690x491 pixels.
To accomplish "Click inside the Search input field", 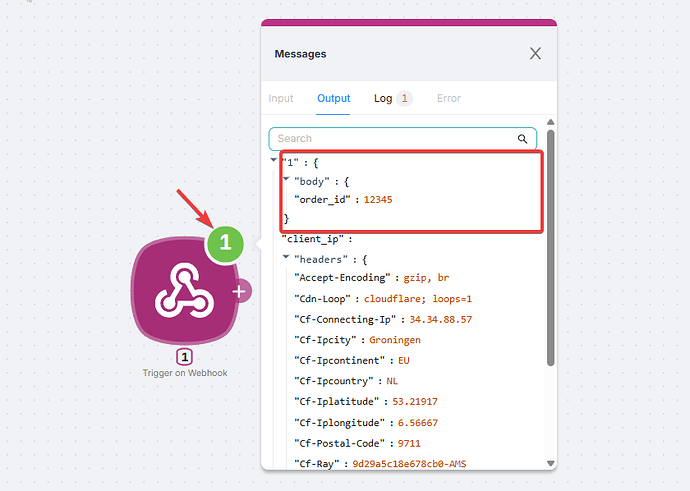I will click(x=390, y=139).
